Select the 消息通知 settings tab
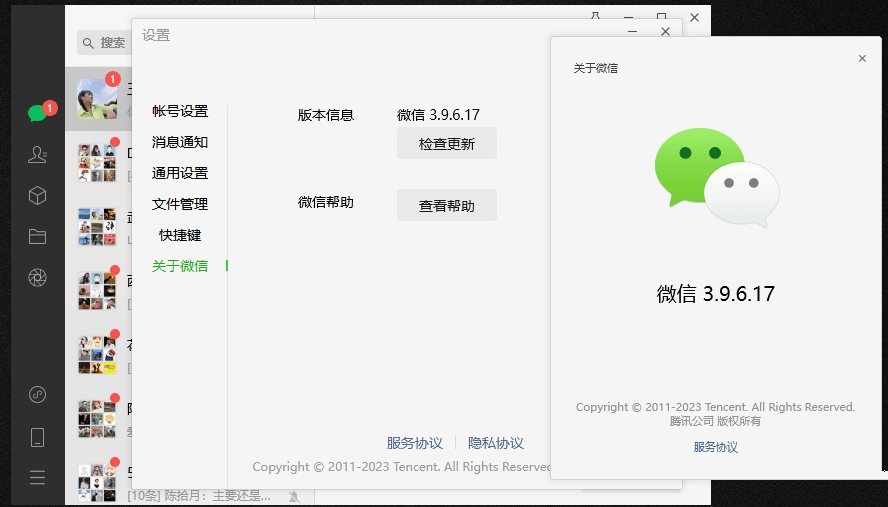Viewport: 888px width, 507px height. pos(180,142)
